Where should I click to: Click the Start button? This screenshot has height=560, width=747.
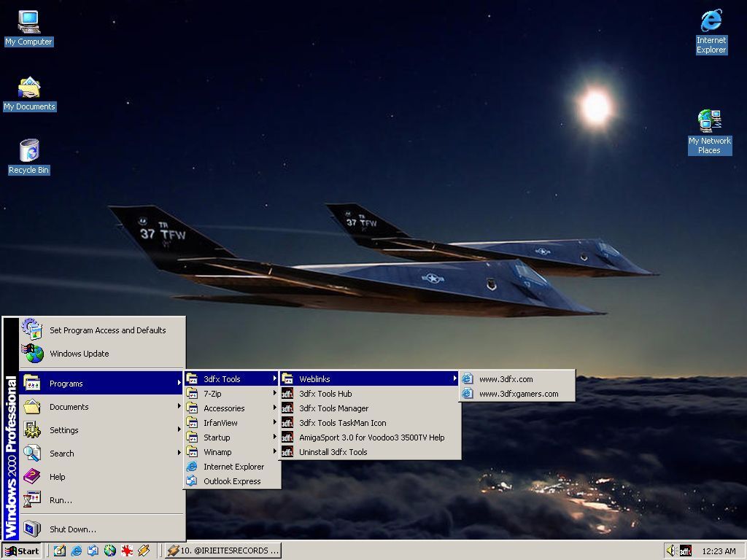(x=22, y=551)
